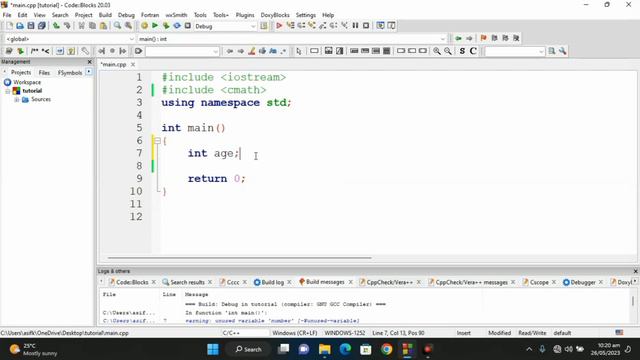Click the Save all files icon
The width and height of the screenshot is (640, 360).
[42, 26]
